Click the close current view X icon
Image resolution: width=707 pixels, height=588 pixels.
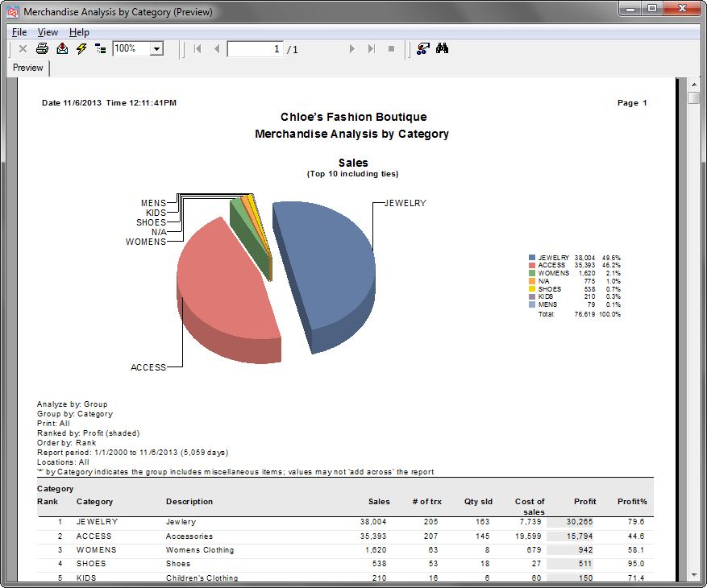(23, 49)
